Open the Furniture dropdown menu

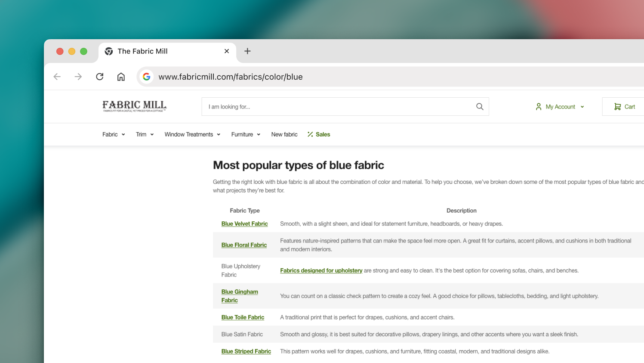246,134
